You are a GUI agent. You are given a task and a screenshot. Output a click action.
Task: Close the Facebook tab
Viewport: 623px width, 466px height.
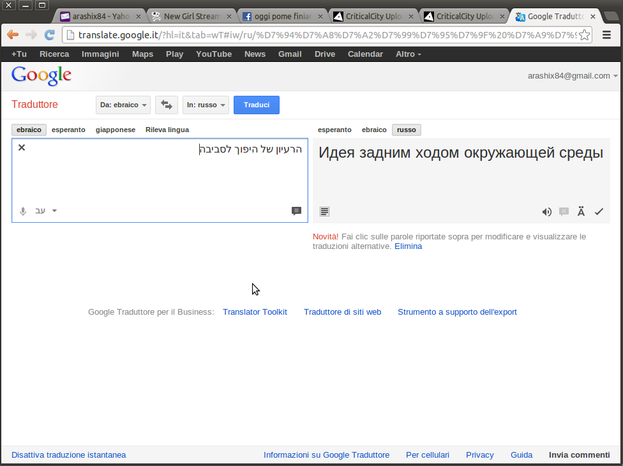320,17
